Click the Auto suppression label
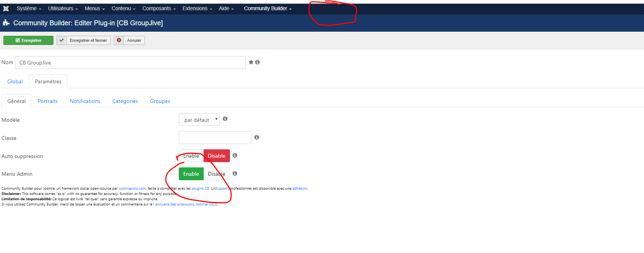644x253 pixels. [x=22, y=156]
